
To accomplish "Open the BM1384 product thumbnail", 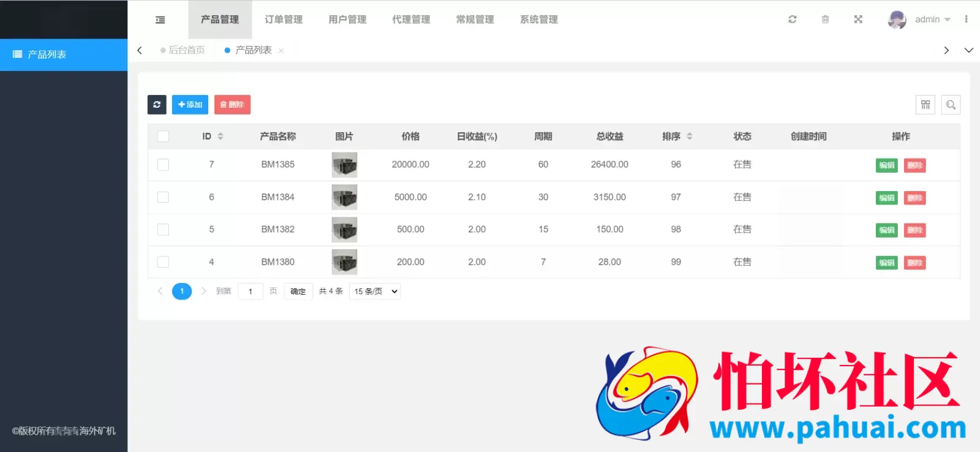I will (344, 197).
